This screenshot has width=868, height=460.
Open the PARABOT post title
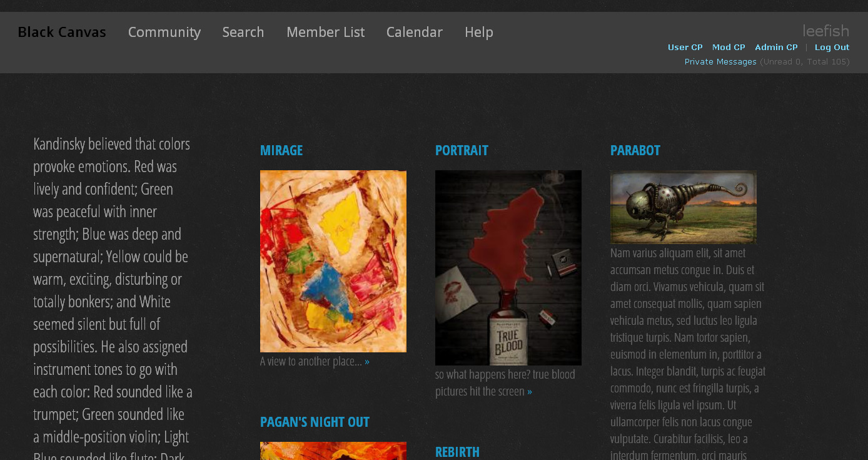[x=635, y=150]
